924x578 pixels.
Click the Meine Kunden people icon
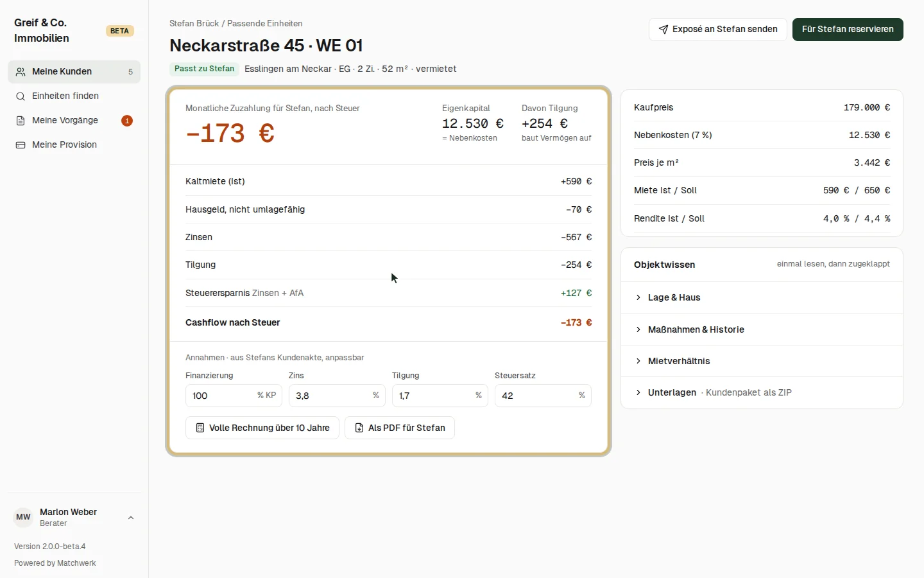coord(21,72)
